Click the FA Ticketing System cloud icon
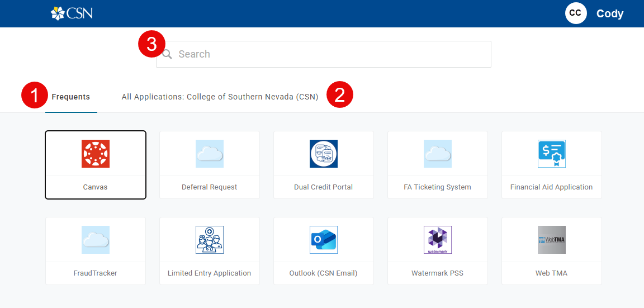The height and width of the screenshot is (308, 644). 438,154
